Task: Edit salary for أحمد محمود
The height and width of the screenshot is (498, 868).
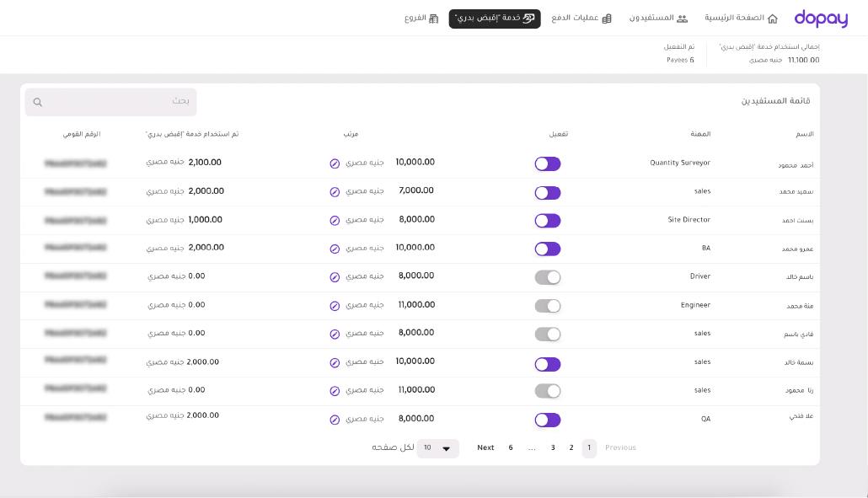Action: pos(335,163)
